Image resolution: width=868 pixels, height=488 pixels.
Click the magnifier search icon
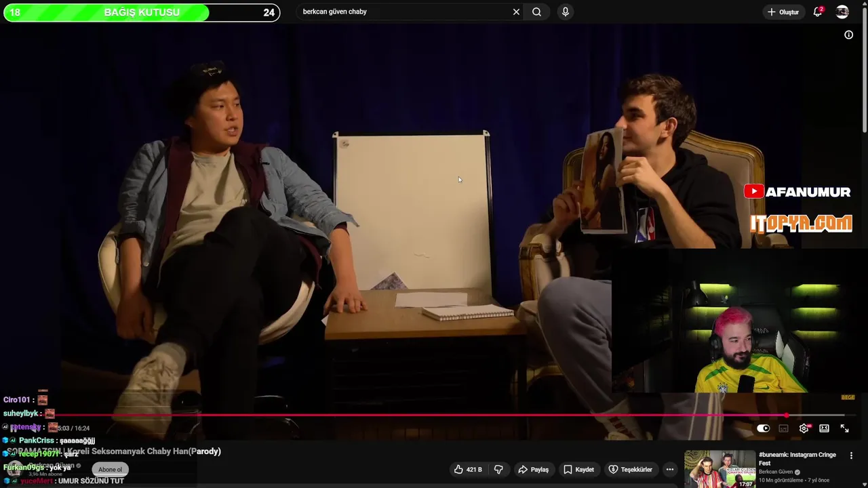pos(536,12)
